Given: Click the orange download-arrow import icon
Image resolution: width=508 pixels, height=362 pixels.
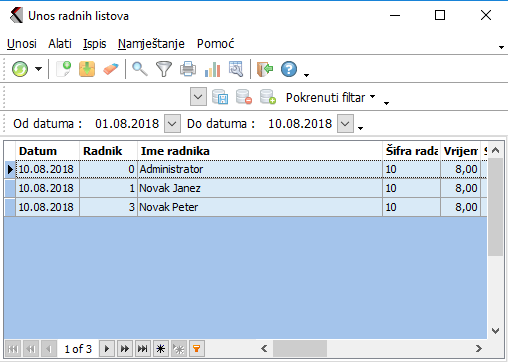Looking at the screenshot, I should coord(87,69).
